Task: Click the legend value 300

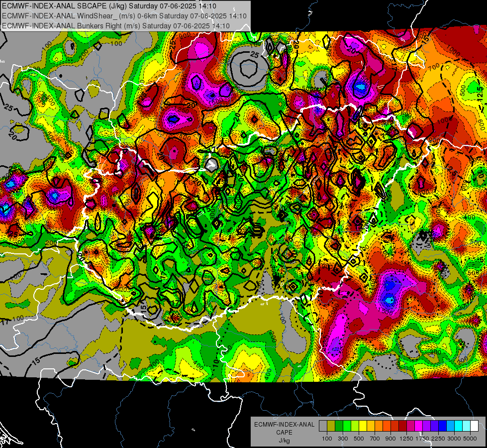Action: pos(343,439)
